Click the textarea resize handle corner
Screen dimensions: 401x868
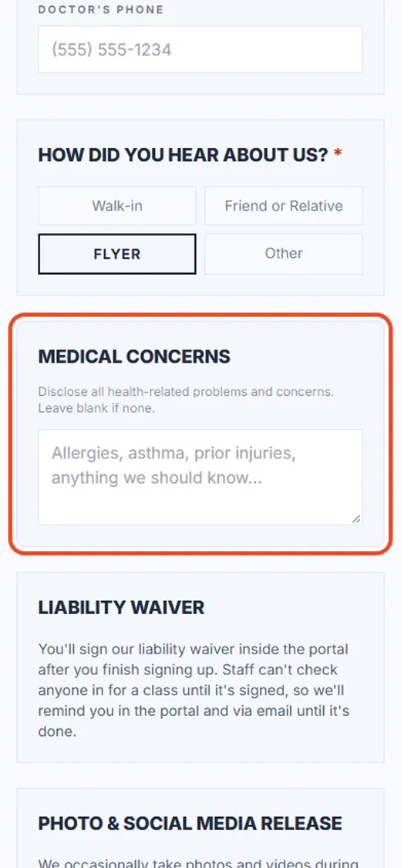pos(356,518)
